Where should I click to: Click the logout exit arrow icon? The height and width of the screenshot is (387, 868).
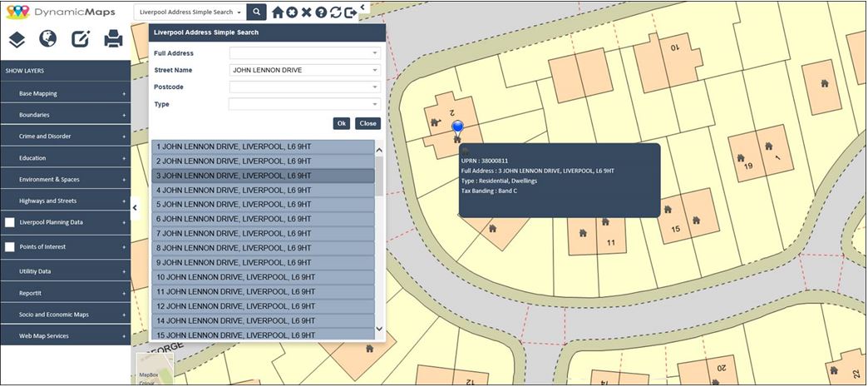(x=351, y=12)
